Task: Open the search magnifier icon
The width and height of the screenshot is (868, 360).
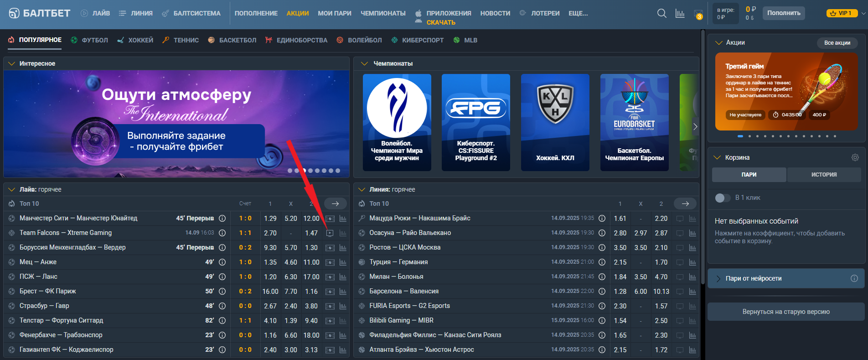Action: pos(661,13)
